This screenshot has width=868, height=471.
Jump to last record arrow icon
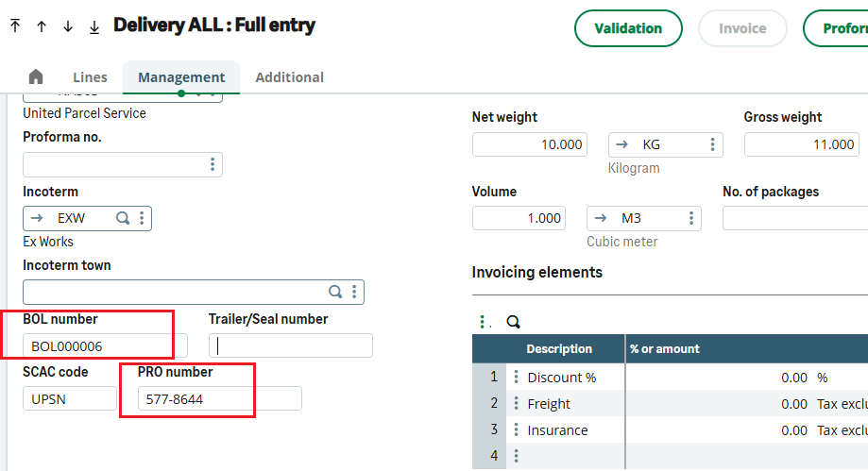(x=94, y=26)
